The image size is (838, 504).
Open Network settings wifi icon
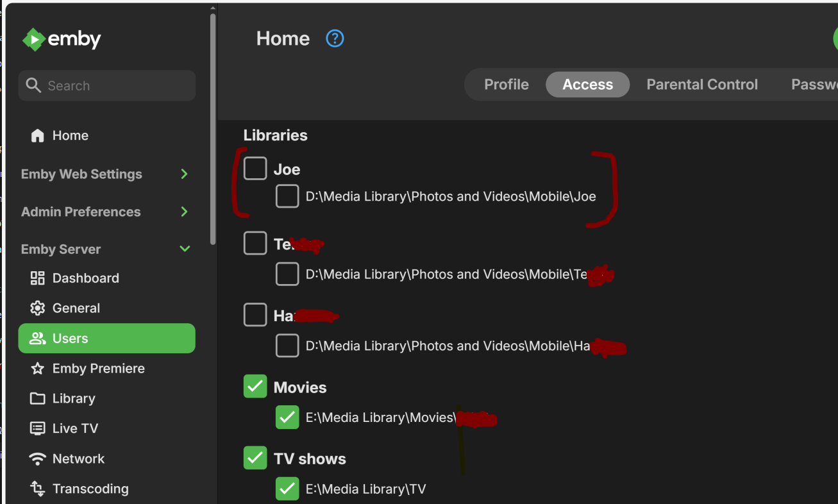38,458
